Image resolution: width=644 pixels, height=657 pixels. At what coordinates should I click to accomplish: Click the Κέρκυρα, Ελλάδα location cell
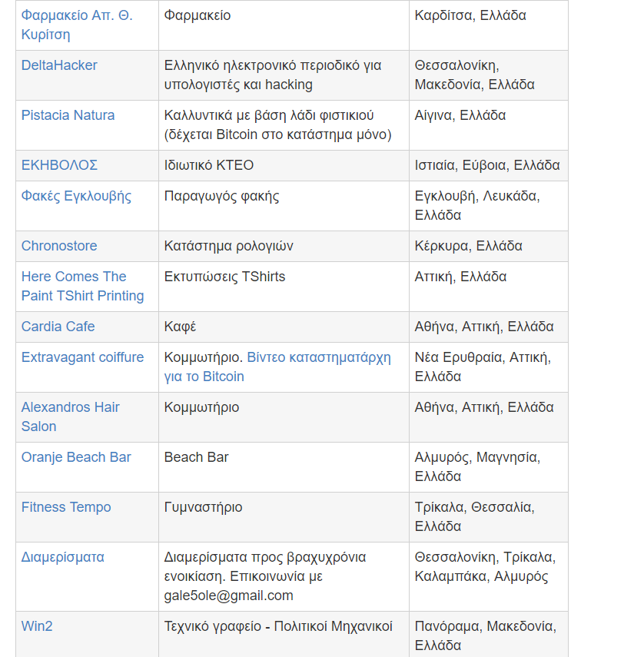click(x=468, y=246)
